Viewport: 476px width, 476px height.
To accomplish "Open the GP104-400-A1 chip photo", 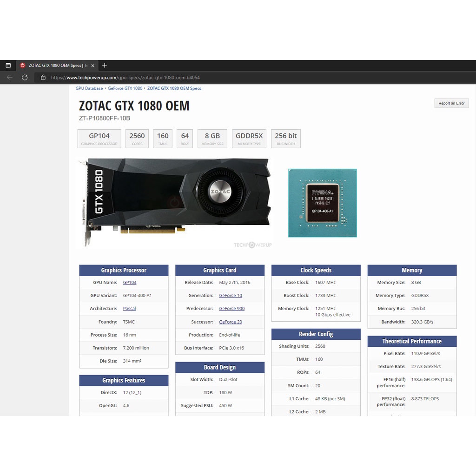I will coord(322,203).
